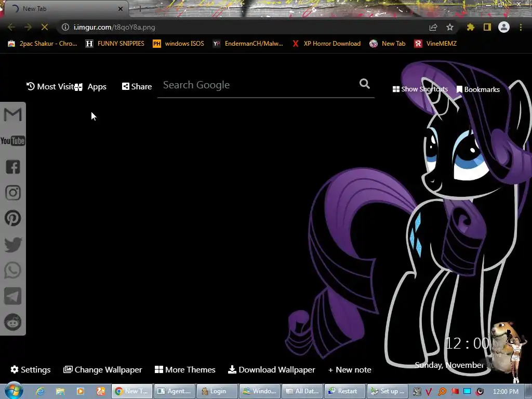The image size is (532, 399).
Task: Open Most Visited list
Action: click(x=50, y=87)
